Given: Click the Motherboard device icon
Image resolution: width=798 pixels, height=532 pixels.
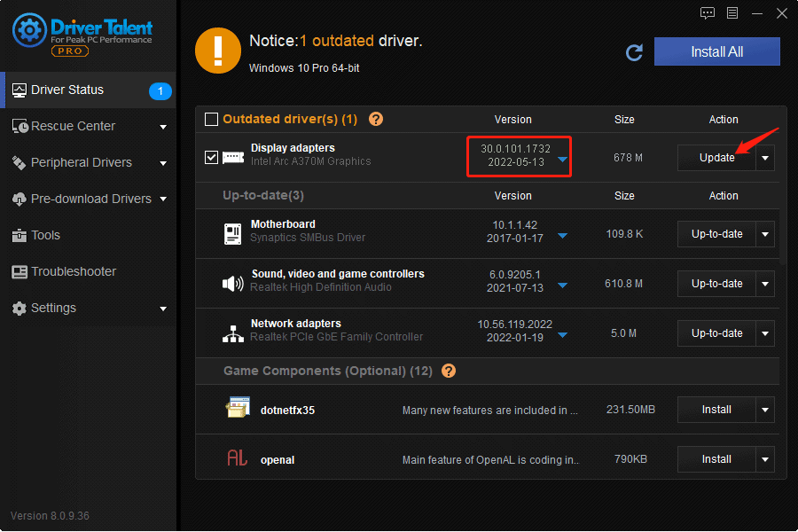Looking at the screenshot, I should pos(232,234).
